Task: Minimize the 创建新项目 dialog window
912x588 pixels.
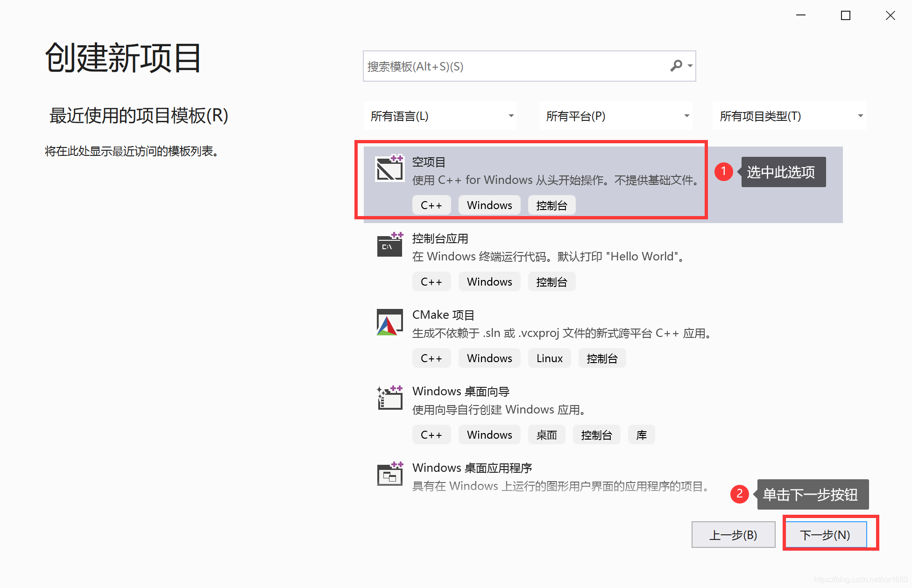Action: pyautogui.click(x=801, y=15)
